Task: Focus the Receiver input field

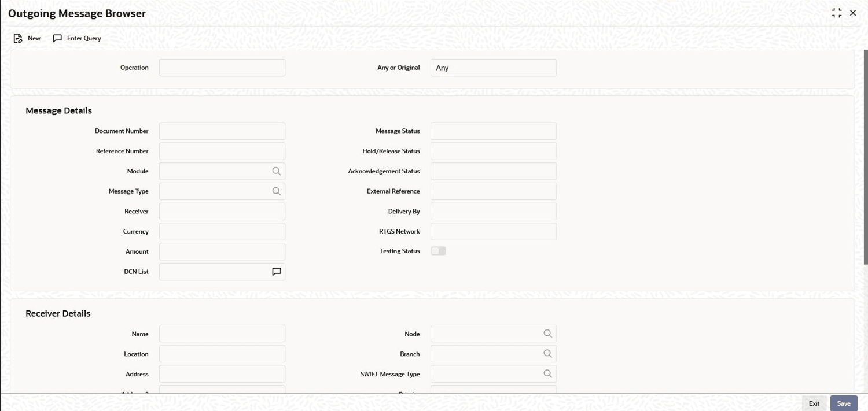Action: click(222, 212)
